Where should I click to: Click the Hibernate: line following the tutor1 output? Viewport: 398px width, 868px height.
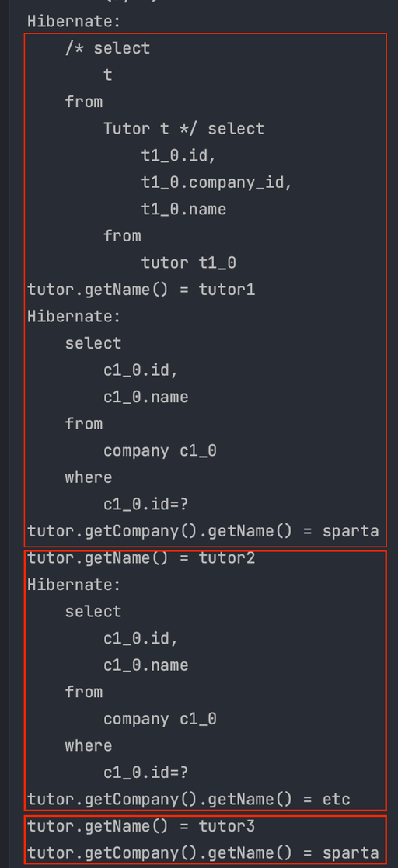[75, 317]
